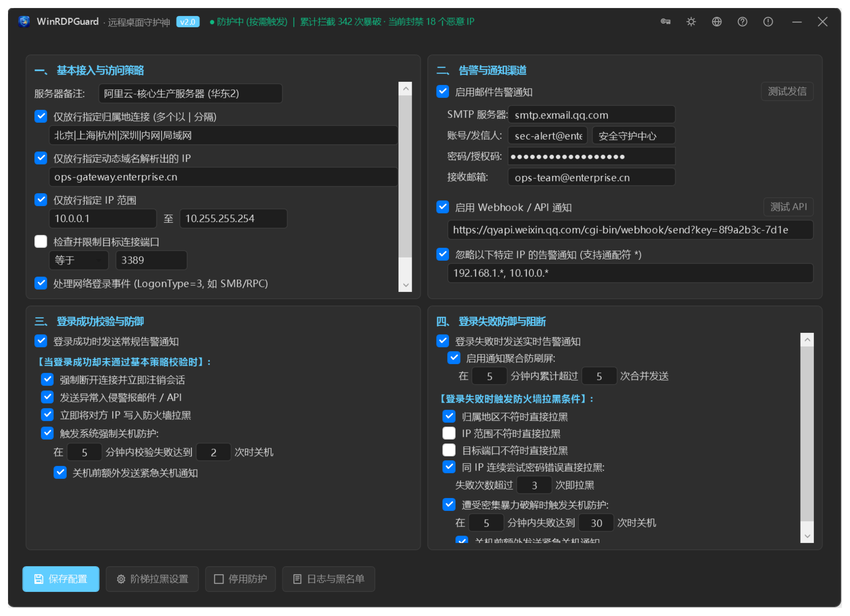Toggle handle network logon events checkbox
This screenshot has width=850, height=616.
click(41, 283)
